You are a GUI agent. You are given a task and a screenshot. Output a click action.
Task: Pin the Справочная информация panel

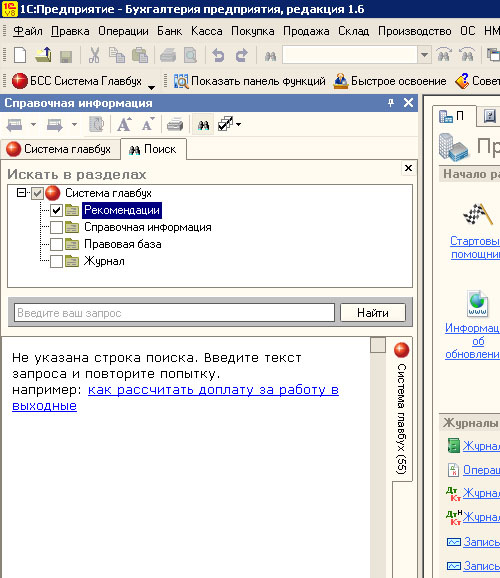tap(391, 103)
